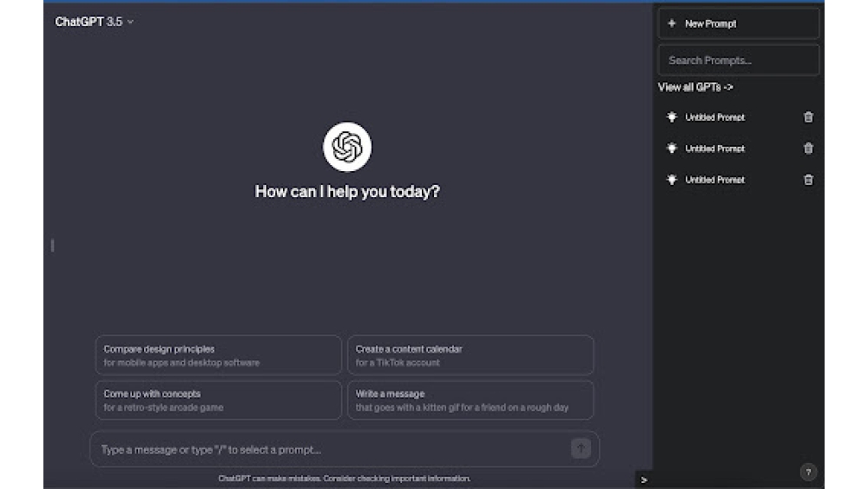
Task: Collapse the prompts panel with the > arrow
Action: (644, 479)
